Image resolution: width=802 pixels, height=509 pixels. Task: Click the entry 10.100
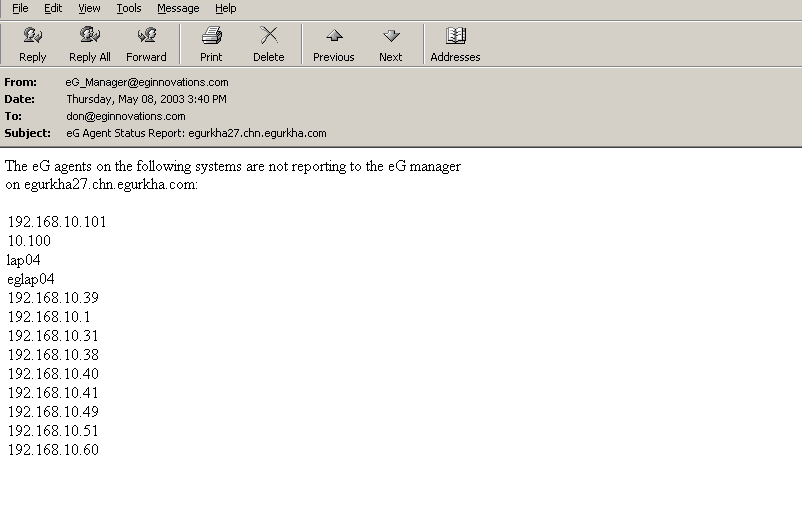point(29,241)
